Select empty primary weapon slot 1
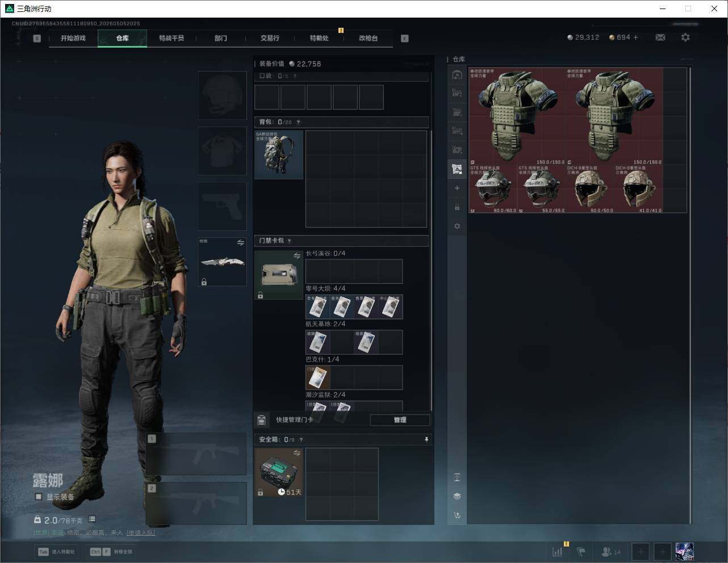 [196, 454]
